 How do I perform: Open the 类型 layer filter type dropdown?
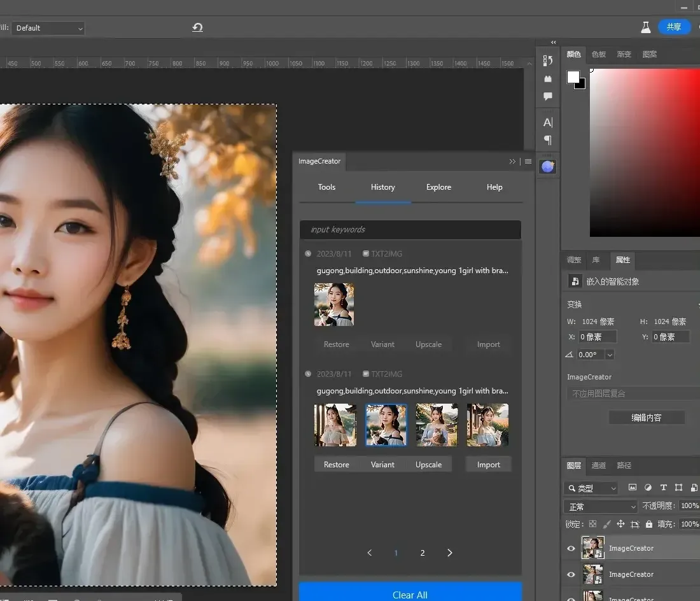[592, 488]
